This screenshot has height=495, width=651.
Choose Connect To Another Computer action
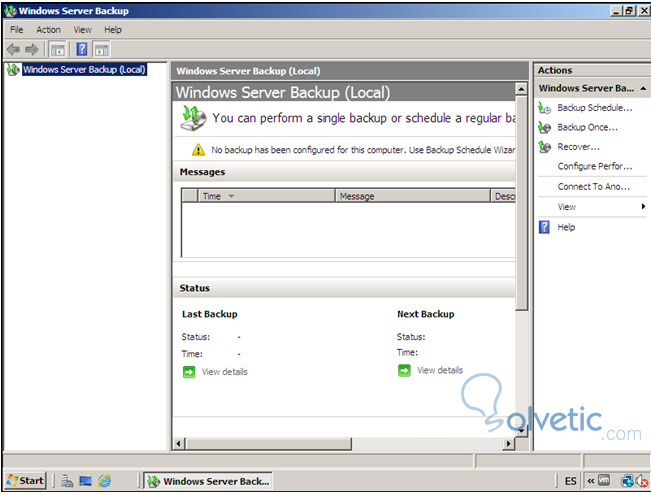[593, 187]
